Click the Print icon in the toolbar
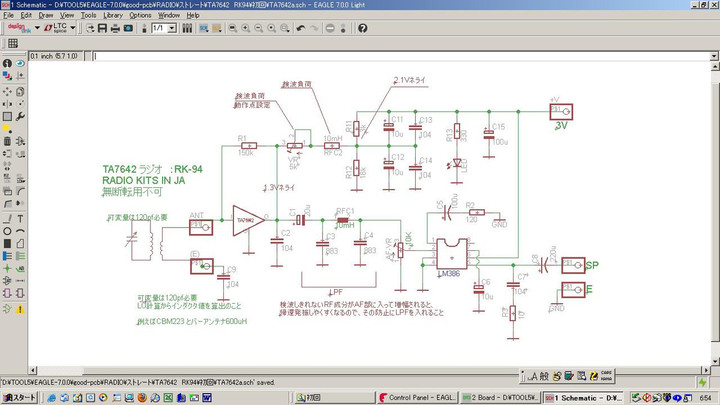Screen dimensions: 720x405 pos(114,28)
